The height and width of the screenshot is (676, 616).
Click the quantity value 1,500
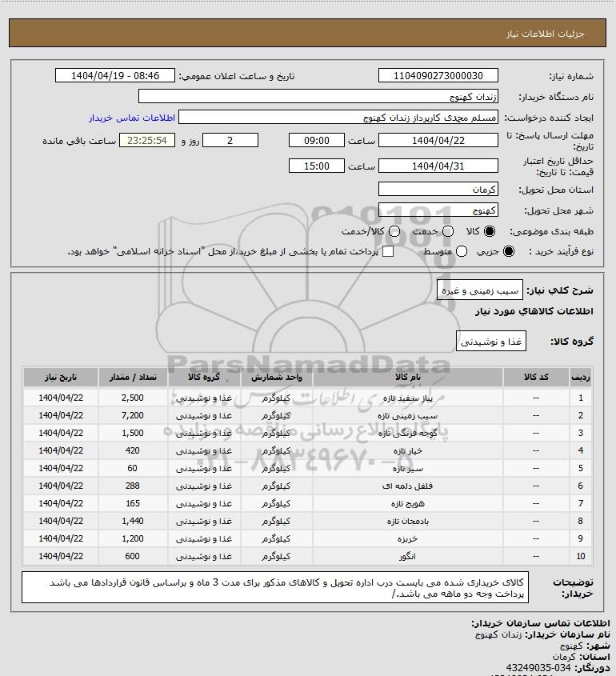click(133, 434)
